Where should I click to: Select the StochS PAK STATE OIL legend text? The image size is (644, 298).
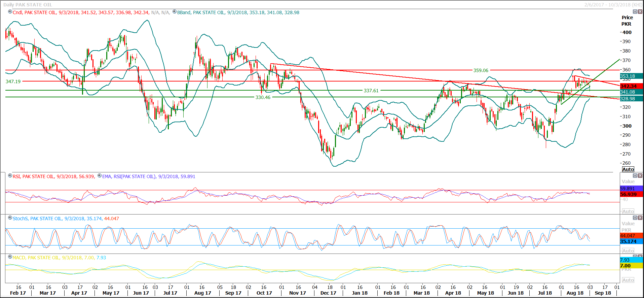(x=66, y=219)
